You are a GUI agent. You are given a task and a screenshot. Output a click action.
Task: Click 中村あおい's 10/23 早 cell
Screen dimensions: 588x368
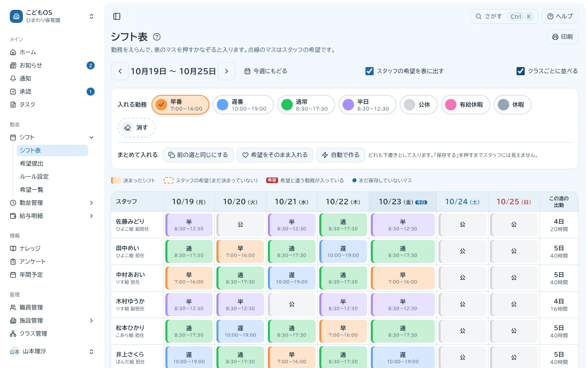point(403,278)
